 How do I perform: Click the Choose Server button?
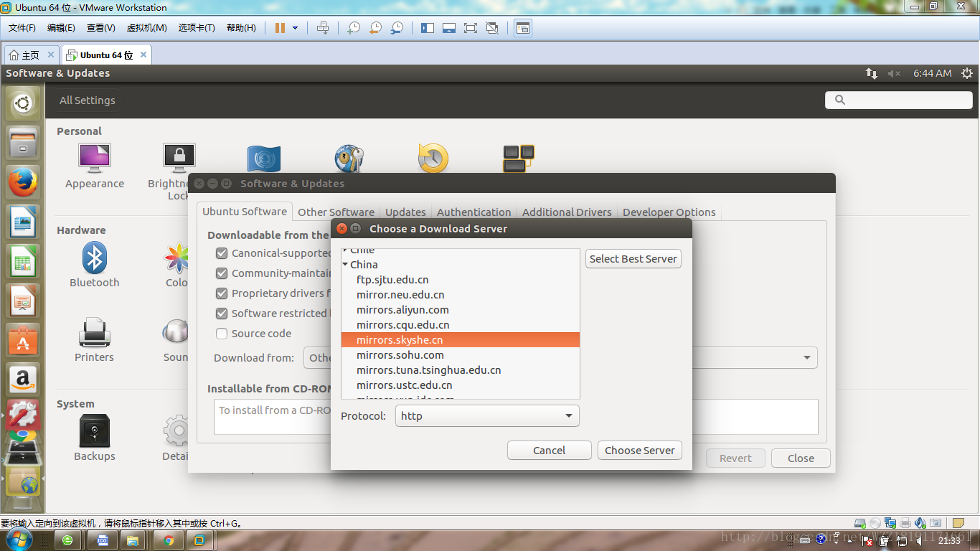[640, 451]
